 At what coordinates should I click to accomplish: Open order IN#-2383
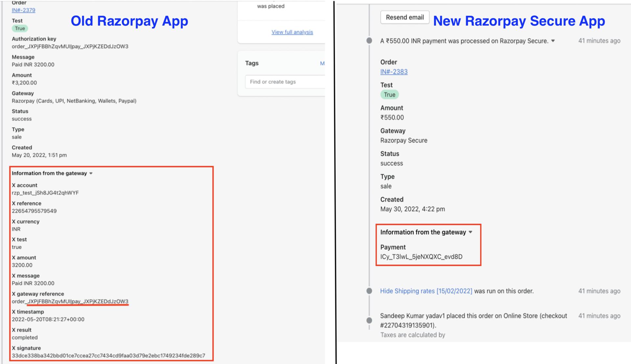point(393,72)
